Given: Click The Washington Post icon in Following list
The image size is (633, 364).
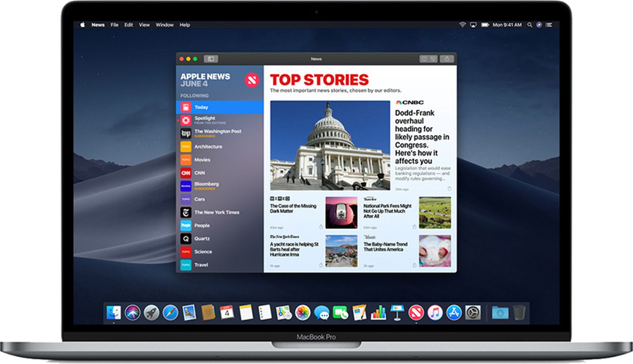Looking at the screenshot, I should pos(186,133).
